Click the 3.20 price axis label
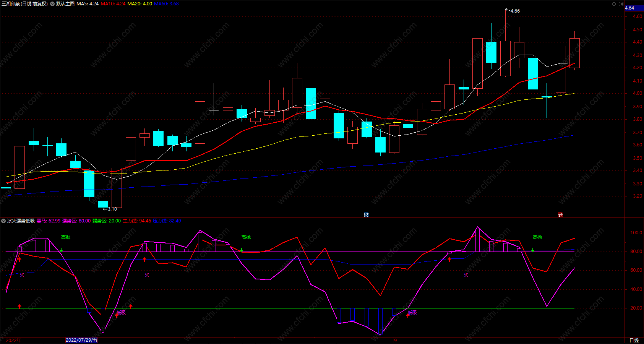Screen dimensions: 644x344 click(x=638, y=196)
